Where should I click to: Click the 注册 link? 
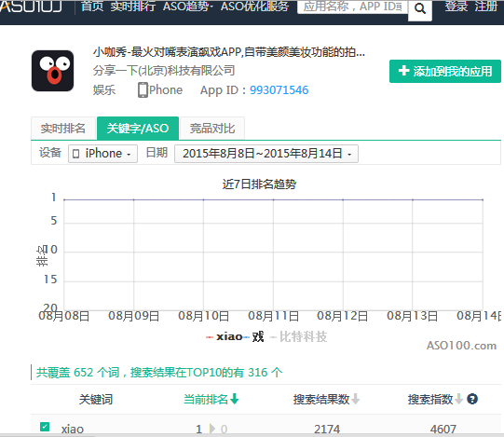[x=486, y=7]
